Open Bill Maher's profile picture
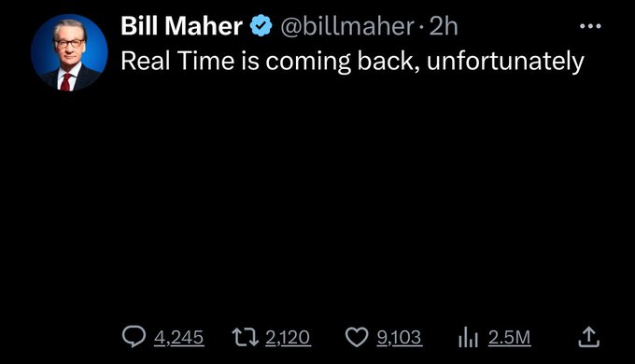Viewport: 635px width, 364px height. tap(69, 52)
